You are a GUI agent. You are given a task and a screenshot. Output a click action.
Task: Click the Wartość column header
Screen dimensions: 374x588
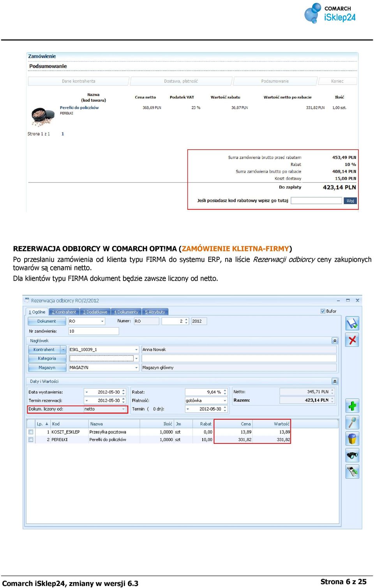[272, 424]
